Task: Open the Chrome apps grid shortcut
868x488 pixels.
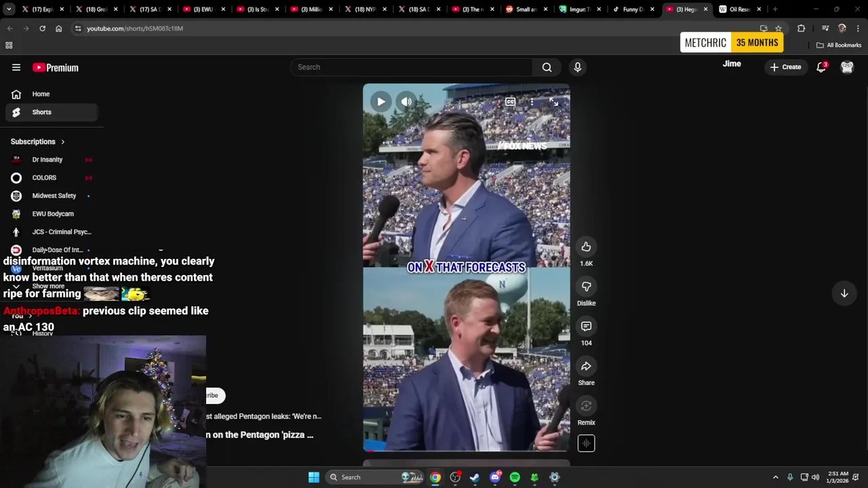Action: tap(9, 45)
